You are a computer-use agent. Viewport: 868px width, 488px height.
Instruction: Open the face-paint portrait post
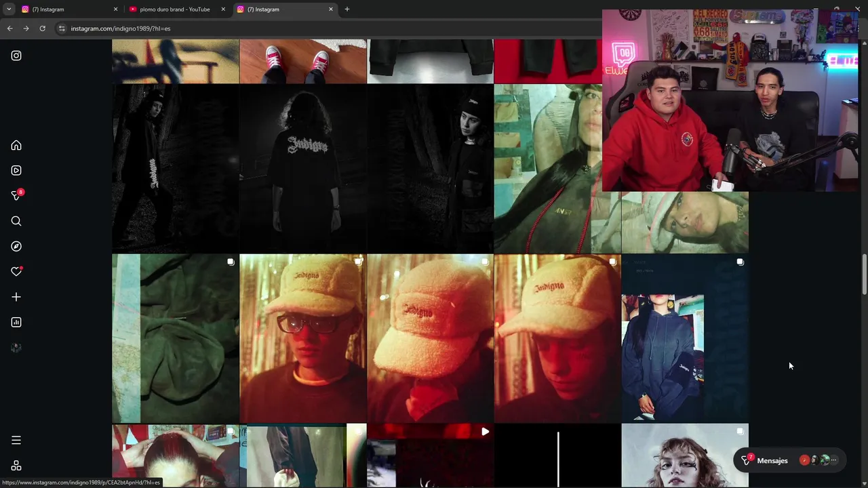(685, 455)
